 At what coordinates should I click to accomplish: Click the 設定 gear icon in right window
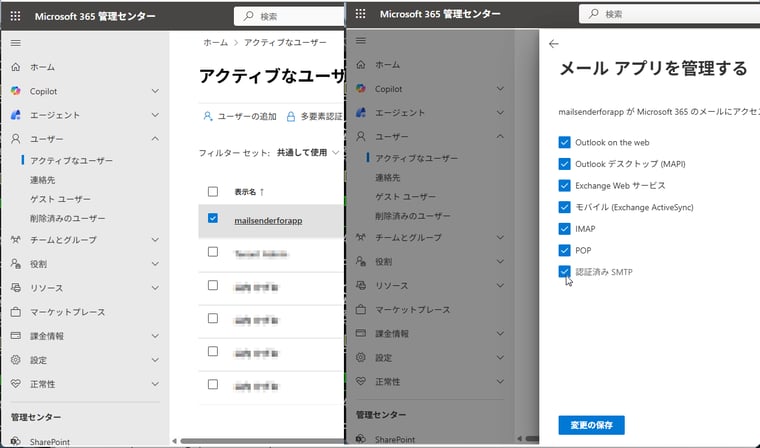(x=361, y=357)
